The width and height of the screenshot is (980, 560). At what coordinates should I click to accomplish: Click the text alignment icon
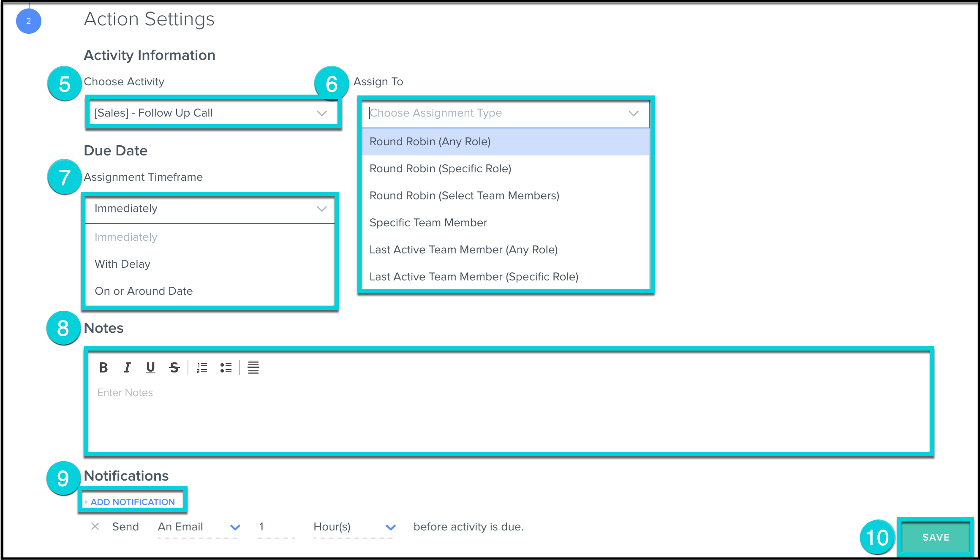(253, 367)
